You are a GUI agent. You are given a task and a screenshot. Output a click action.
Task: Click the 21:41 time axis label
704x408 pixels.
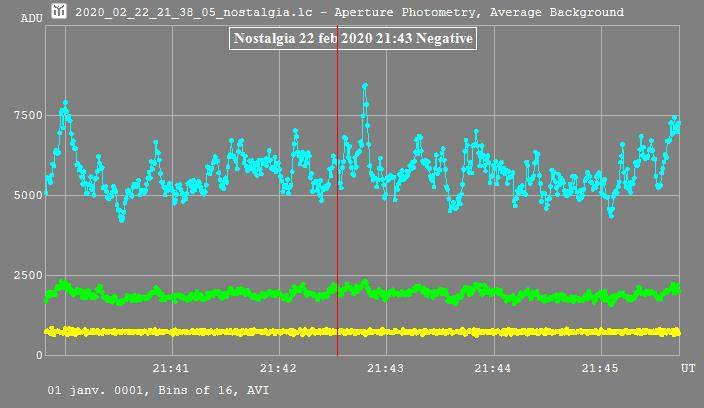coord(173,369)
